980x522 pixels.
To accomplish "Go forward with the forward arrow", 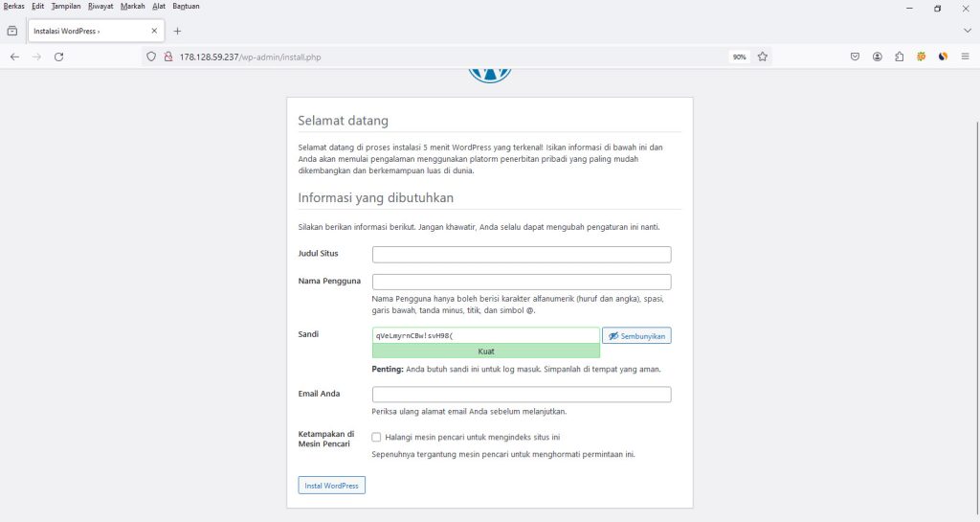I will [x=37, y=57].
